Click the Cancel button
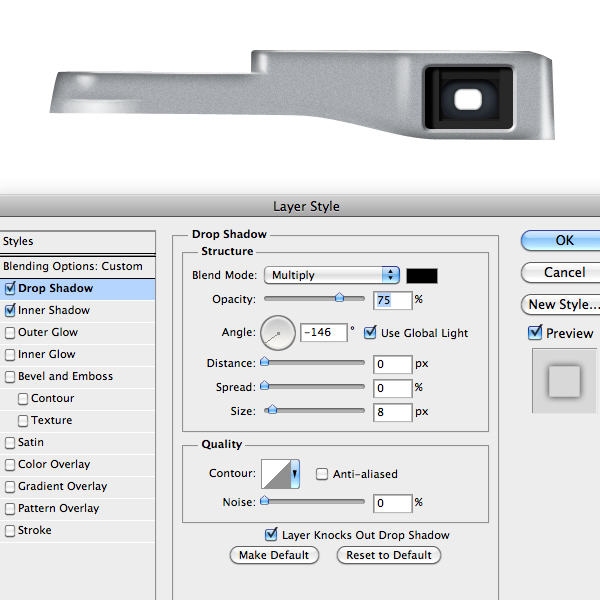600x600 pixels. click(x=561, y=272)
